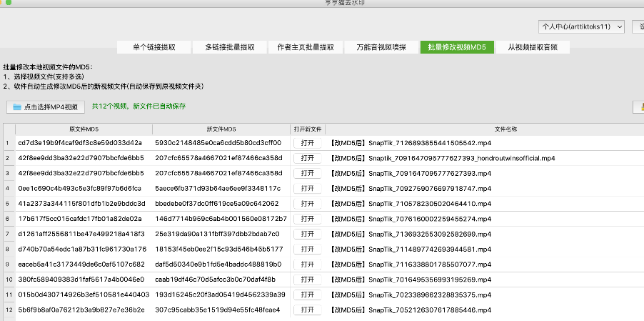Switch to 从视频提取音频 tab
The image size is (644, 321).
click(x=533, y=47)
